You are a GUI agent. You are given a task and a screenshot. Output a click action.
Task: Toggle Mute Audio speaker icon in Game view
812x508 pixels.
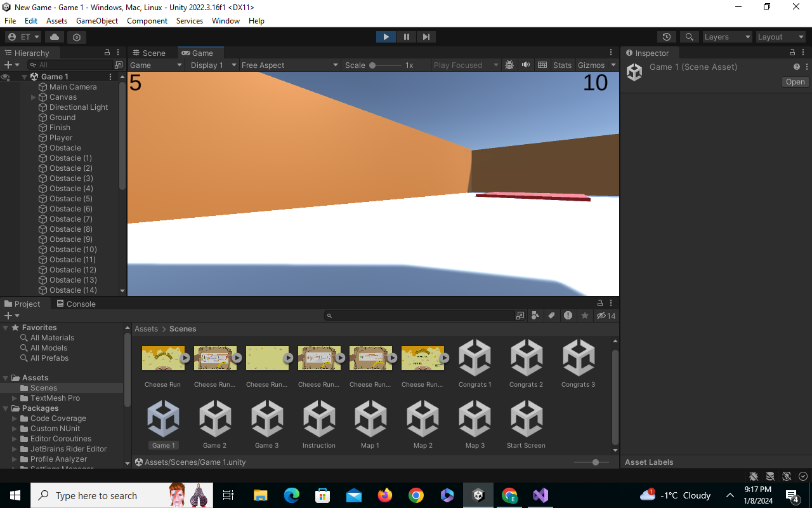pos(526,65)
